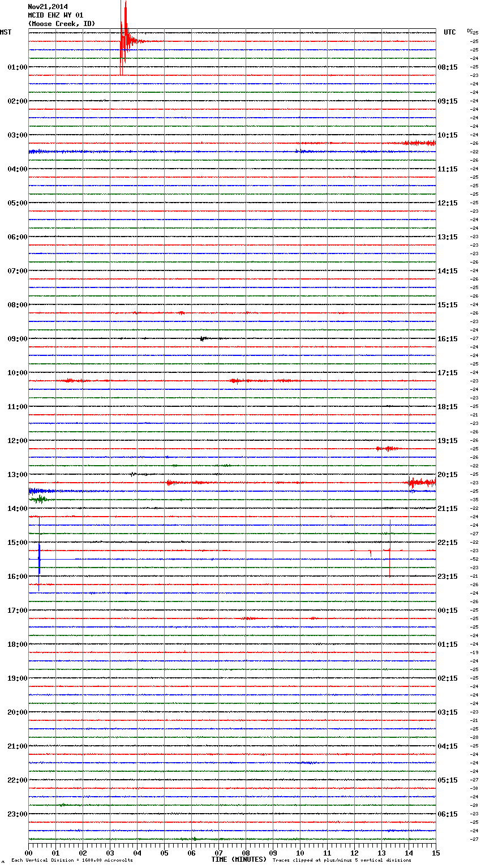Viewport: 481px width, 868px height.
Task: Click the 16:15 UTC time label
Action: point(448,338)
